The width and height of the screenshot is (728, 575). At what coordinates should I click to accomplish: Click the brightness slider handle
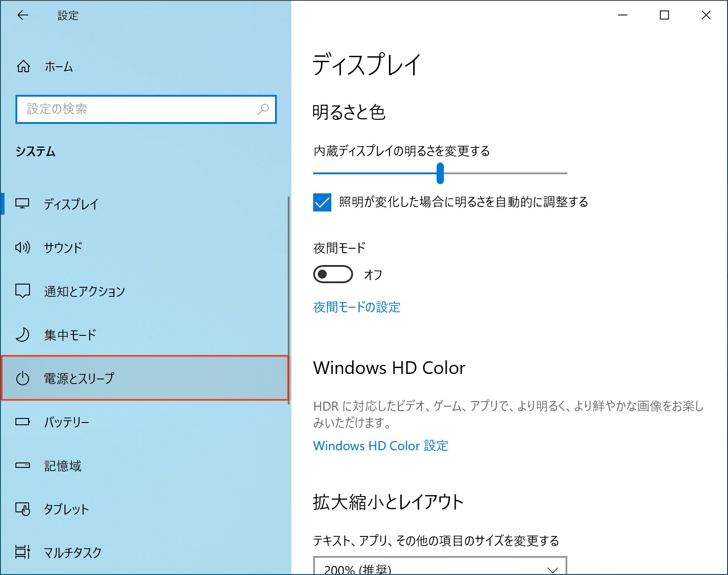click(440, 173)
